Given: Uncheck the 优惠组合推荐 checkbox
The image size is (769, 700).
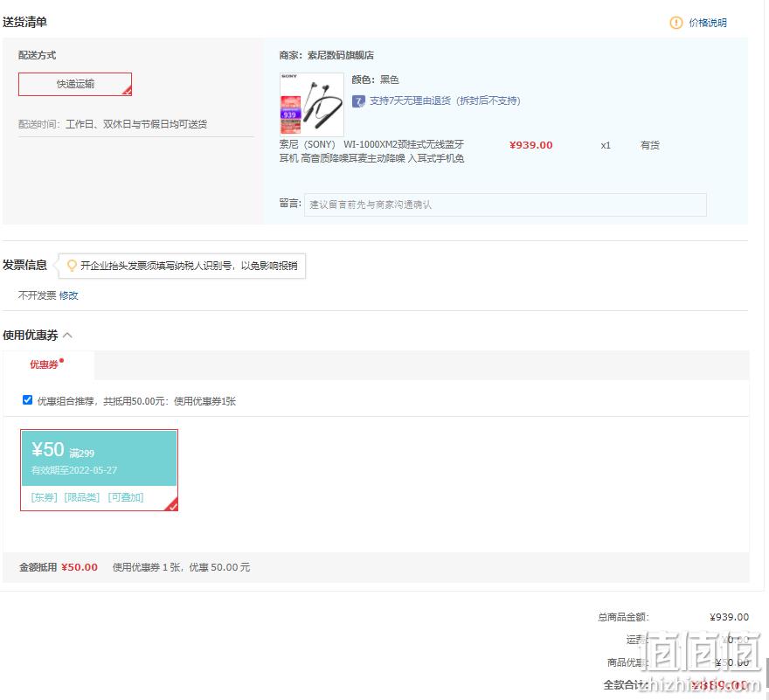Looking at the screenshot, I should pos(27,400).
